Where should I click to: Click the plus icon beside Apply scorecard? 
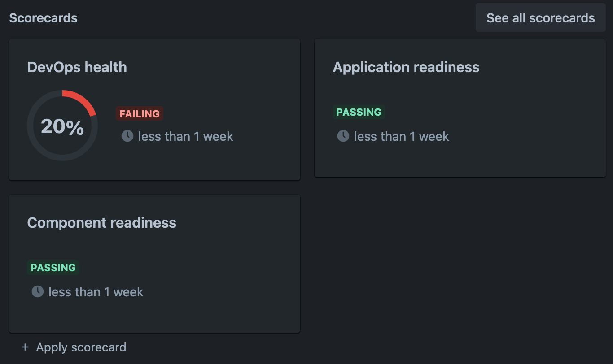coord(25,347)
